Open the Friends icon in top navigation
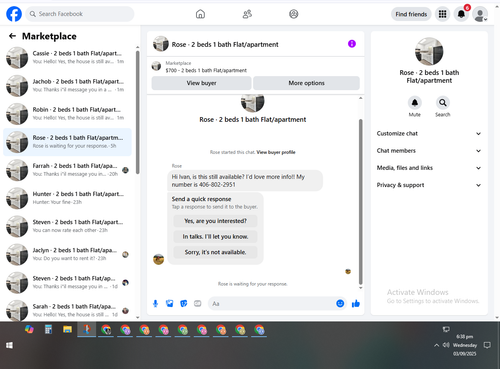 [247, 14]
